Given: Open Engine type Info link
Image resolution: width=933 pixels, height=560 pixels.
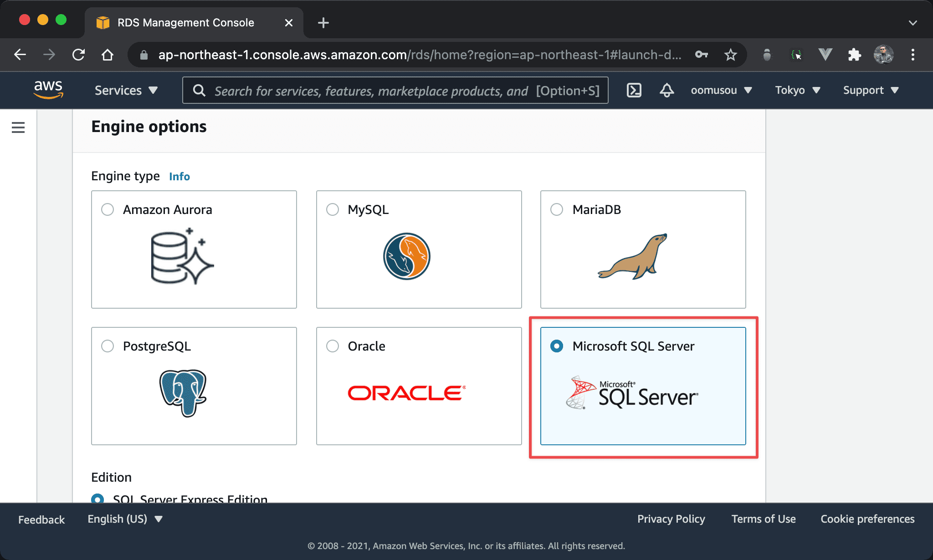Looking at the screenshot, I should point(179,176).
